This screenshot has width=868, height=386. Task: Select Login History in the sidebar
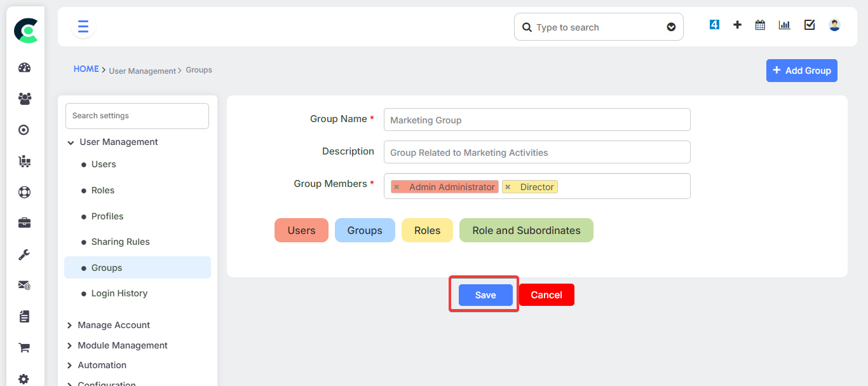click(x=119, y=293)
